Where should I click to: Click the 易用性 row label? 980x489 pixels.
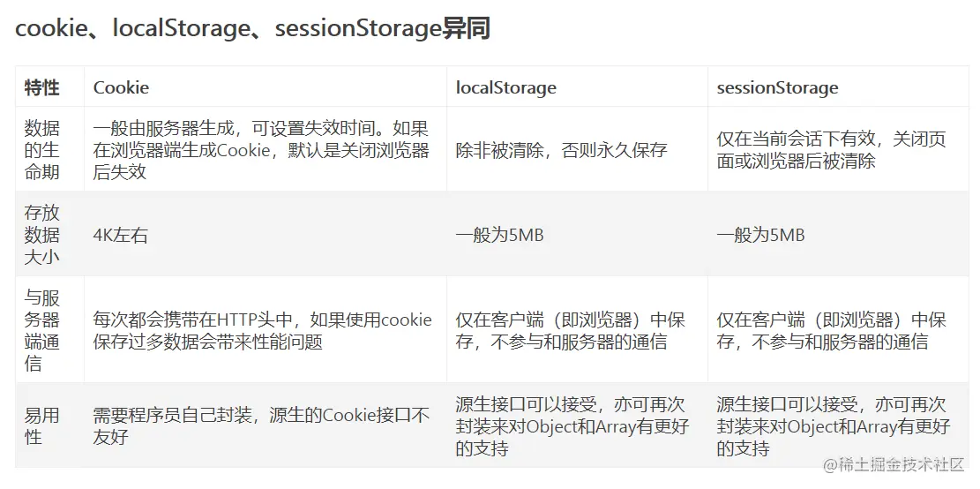pos(41,425)
